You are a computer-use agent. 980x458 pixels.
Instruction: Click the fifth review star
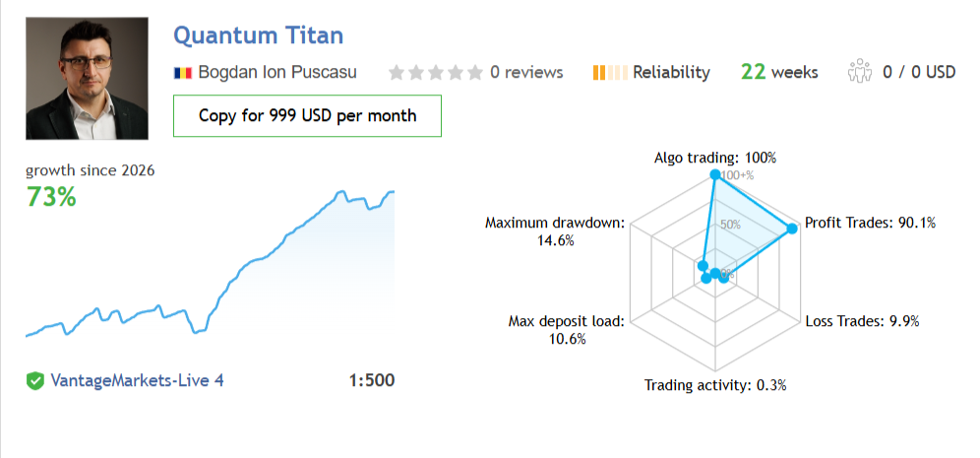coord(475,73)
